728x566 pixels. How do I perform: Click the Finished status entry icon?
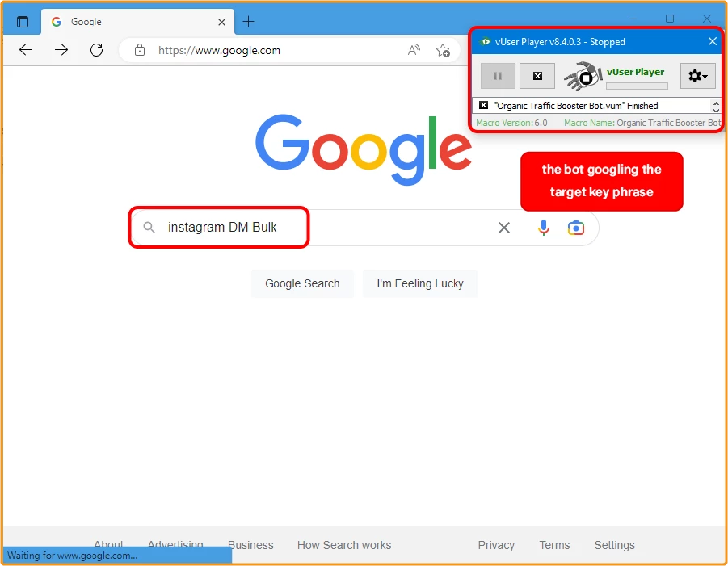483,105
